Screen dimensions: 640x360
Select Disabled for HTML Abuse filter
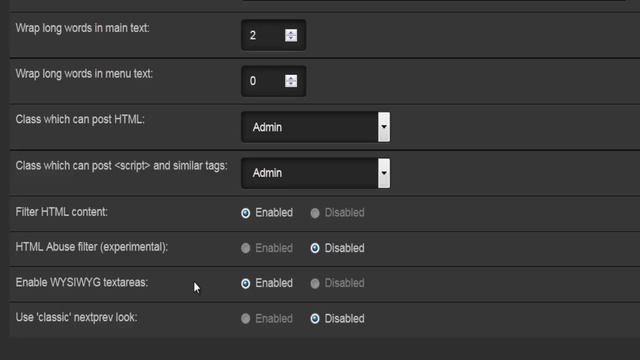click(x=315, y=248)
